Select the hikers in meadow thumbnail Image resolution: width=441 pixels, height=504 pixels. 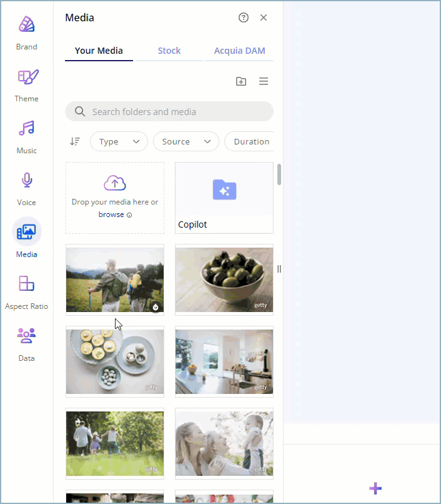(115, 280)
